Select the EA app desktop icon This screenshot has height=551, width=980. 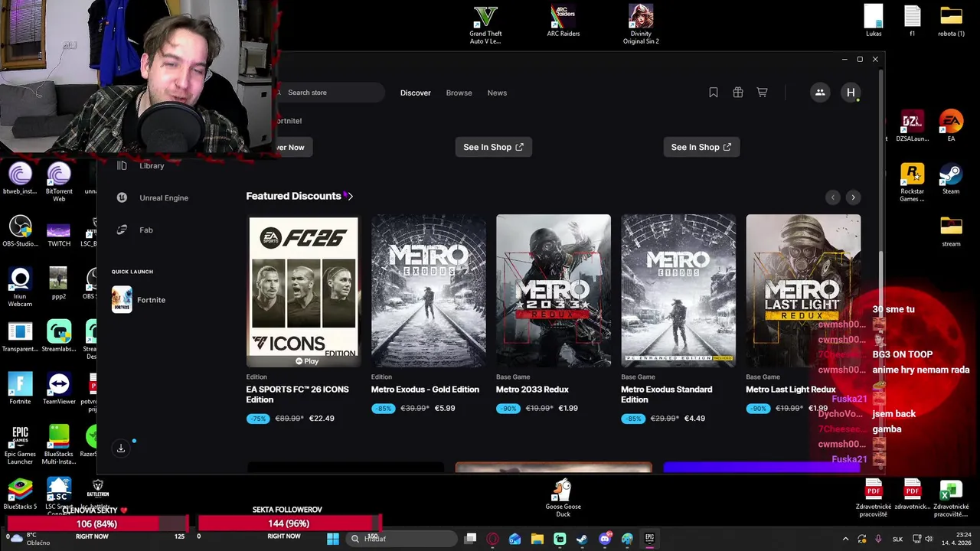tap(951, 127)
